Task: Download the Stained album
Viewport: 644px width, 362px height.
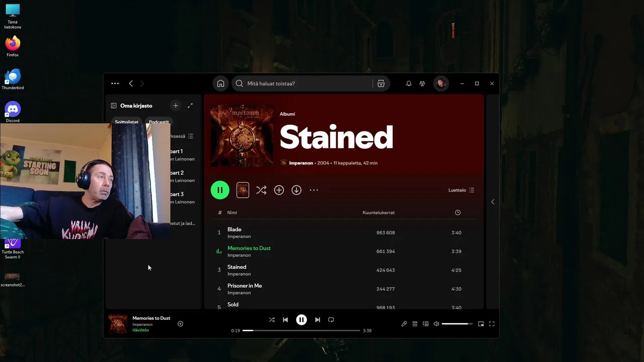Action: [296, 190]
